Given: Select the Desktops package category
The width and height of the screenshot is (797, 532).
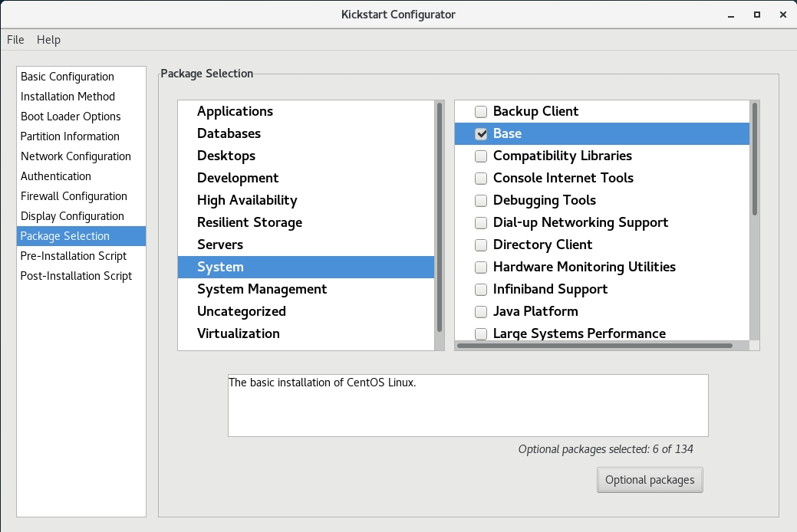Looking at the screenshot, I should (x=226, y=156).
